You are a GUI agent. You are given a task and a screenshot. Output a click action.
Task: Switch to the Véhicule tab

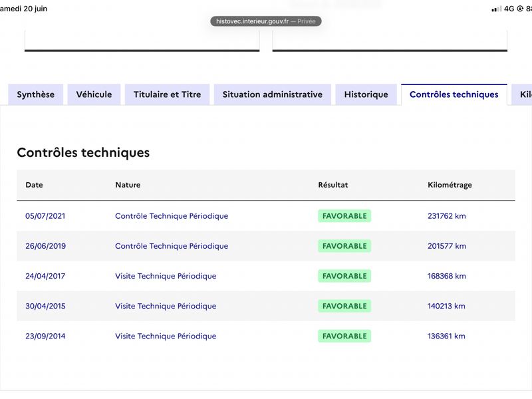pos(94,94)
